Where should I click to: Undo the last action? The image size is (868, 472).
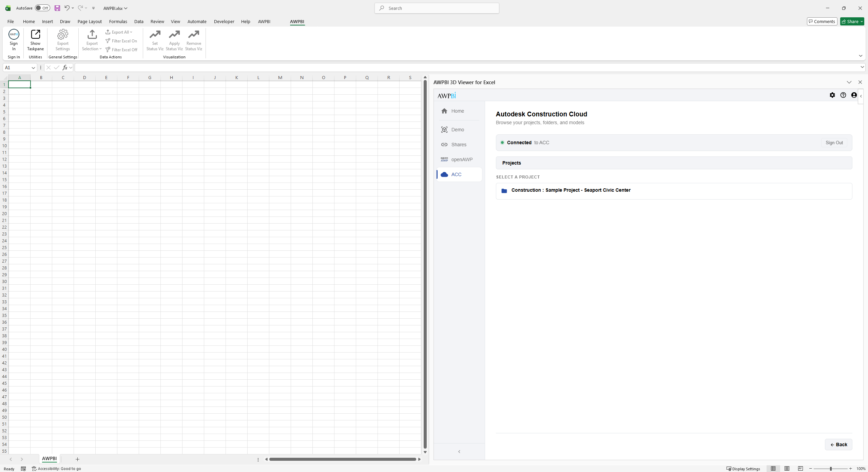point(67,8)
